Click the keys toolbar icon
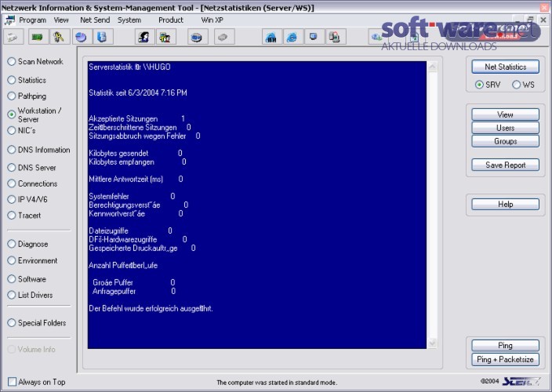 tap(59, 37)
